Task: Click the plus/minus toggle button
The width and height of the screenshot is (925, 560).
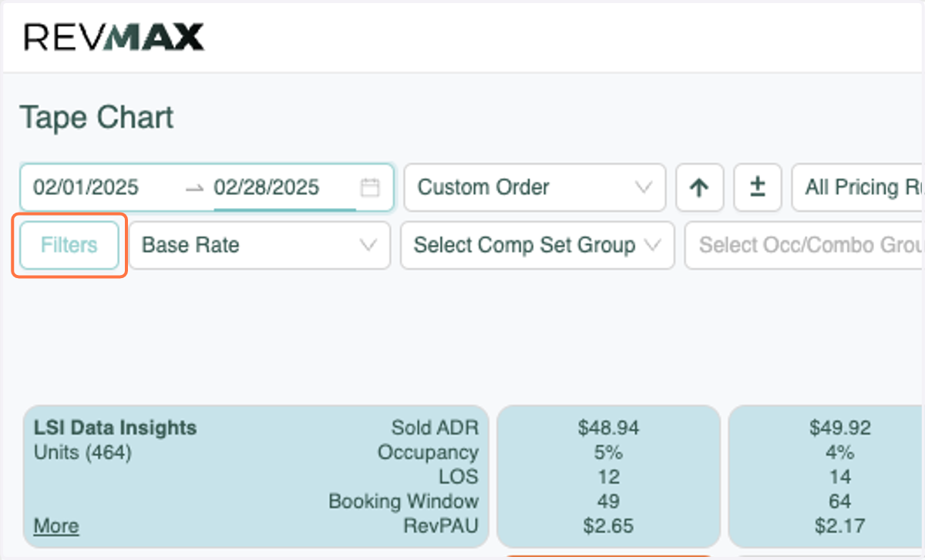Action: (758, 187)
